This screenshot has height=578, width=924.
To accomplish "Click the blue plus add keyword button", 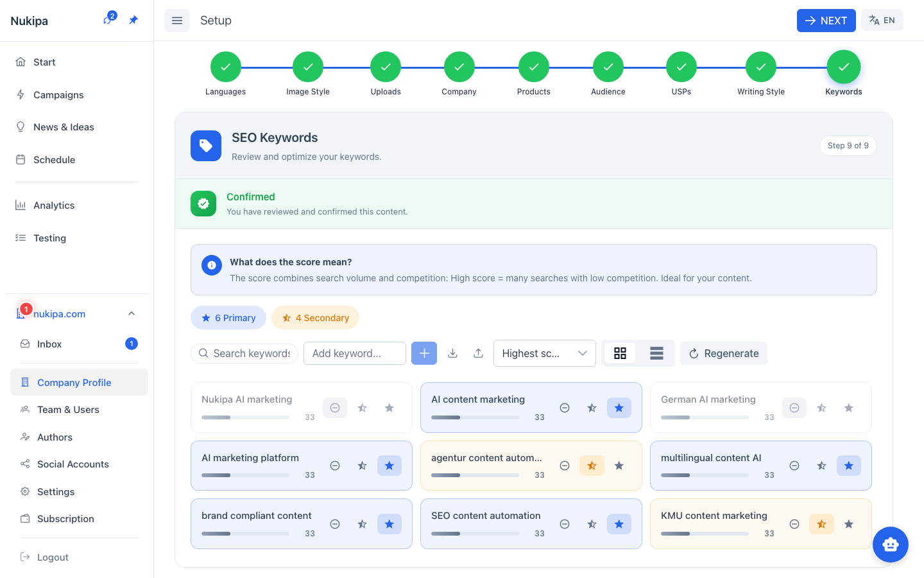I will click(424, 353).
